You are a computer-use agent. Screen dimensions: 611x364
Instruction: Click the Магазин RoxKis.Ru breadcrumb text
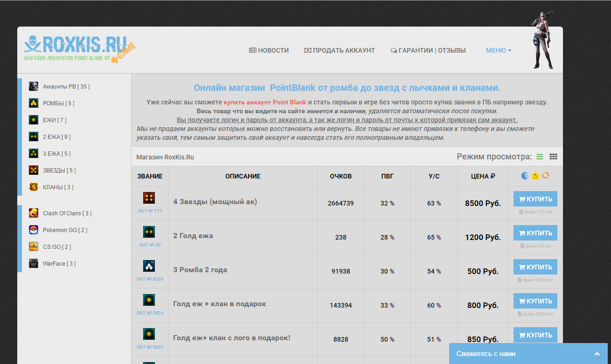(x=165, y=157)
